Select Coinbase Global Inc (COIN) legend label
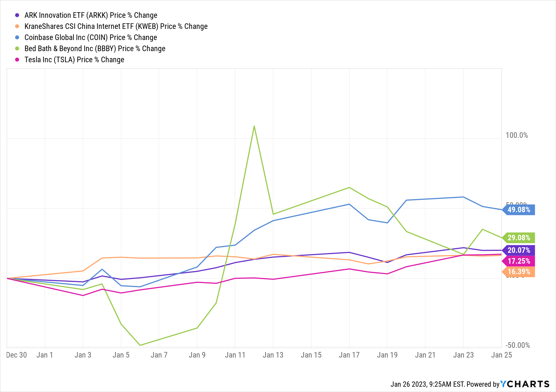The width and height of the screenshot is (556, 392). click(x=91, y=37)
